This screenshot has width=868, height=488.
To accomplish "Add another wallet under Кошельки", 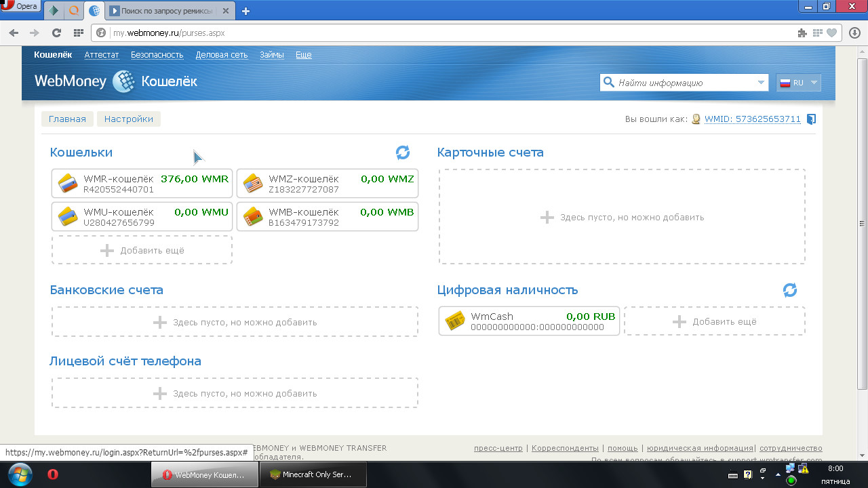I will pyautogui.click(x=142, y=250).
